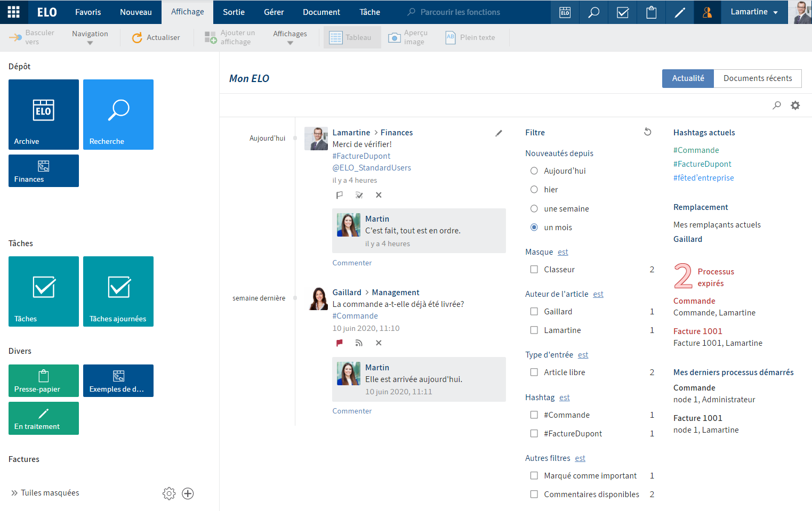Open tile settings gear icon

coord(169,493)
